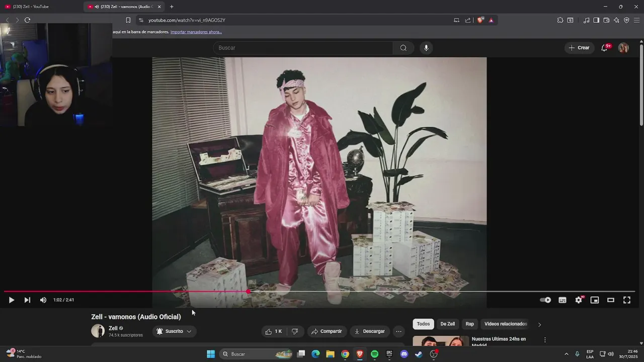Select the Rap filter chip
The height and width of the screenshot is (362, 644).
469,324
